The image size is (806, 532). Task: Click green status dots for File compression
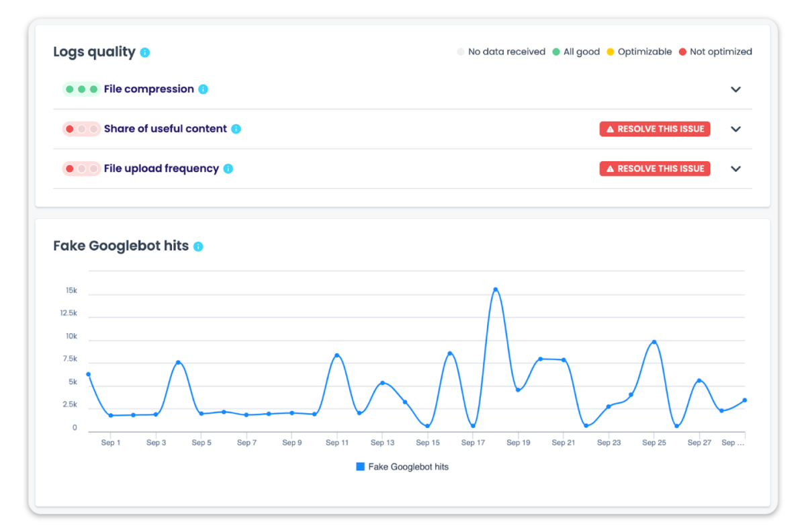pos(81,89)
